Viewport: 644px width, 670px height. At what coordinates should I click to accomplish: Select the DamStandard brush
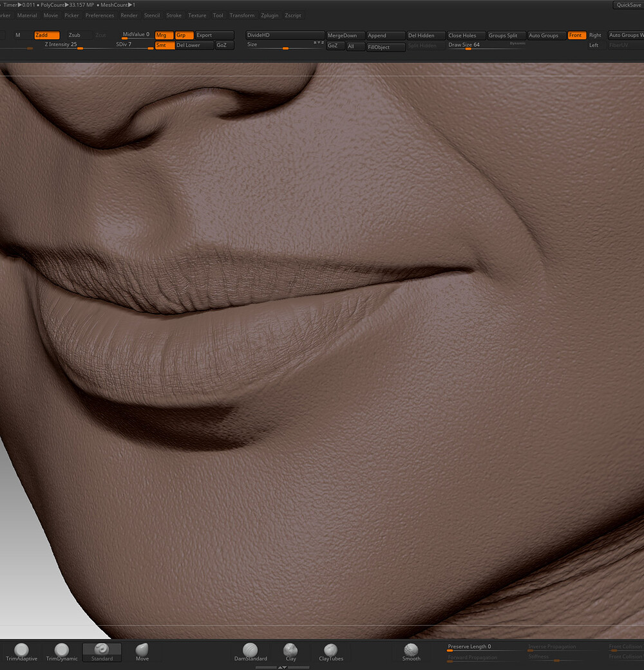[251, 653]
